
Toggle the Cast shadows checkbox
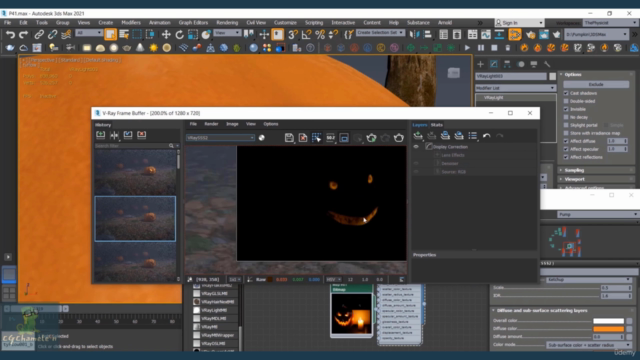tap(566, 93)
